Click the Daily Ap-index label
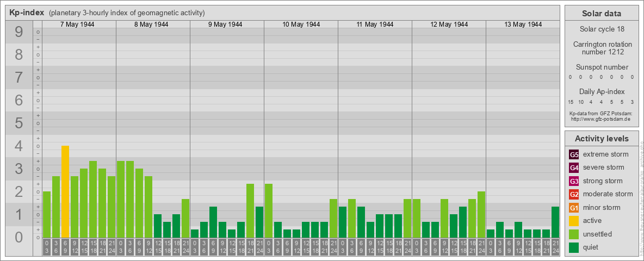 pyautogui.click(x=602, y=91)
